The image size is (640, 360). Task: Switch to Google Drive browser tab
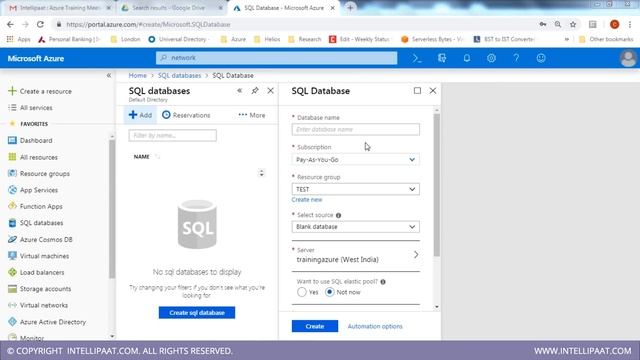172,8
